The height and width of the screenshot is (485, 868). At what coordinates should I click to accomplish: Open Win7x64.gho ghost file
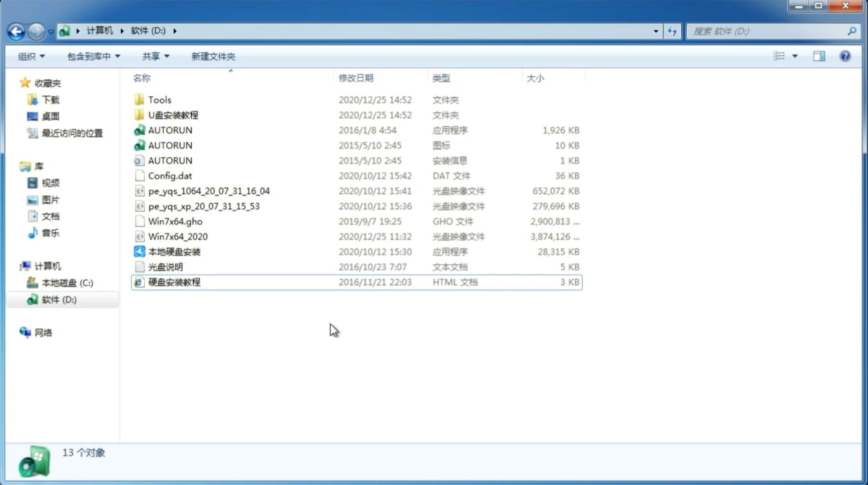point(175,221)
